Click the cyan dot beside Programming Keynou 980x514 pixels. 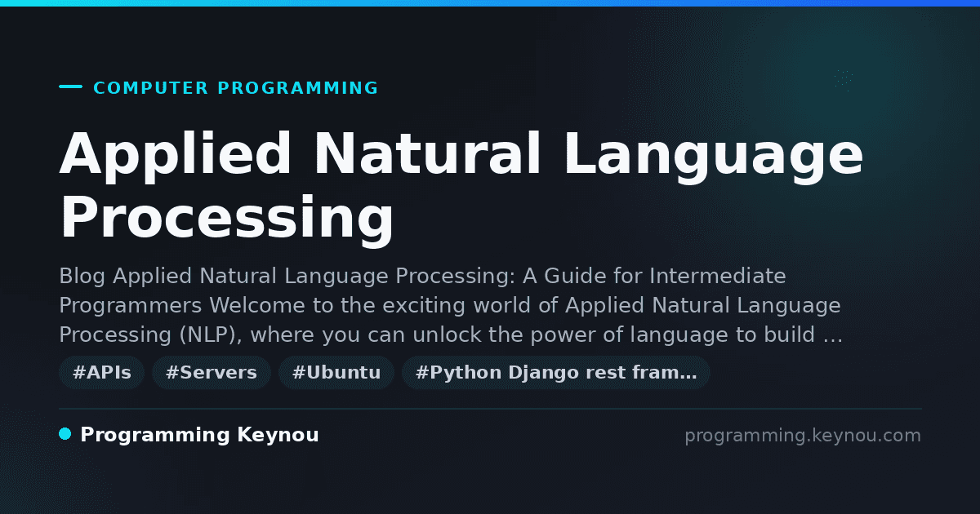coord(65,434)
